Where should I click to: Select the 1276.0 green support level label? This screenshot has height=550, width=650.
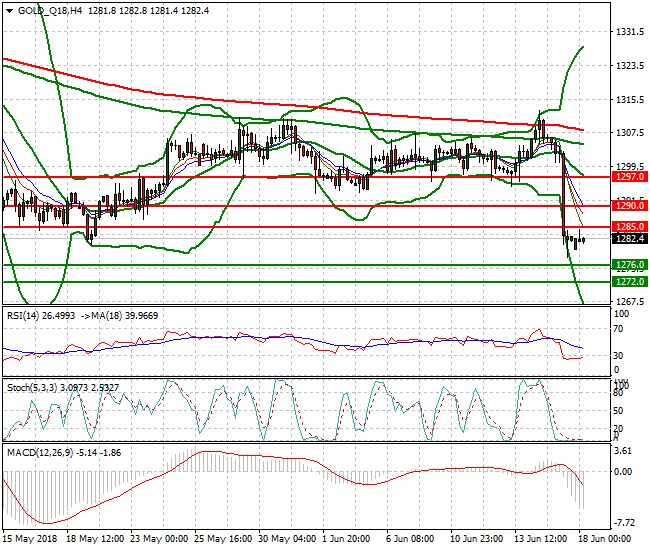(630, 265)
